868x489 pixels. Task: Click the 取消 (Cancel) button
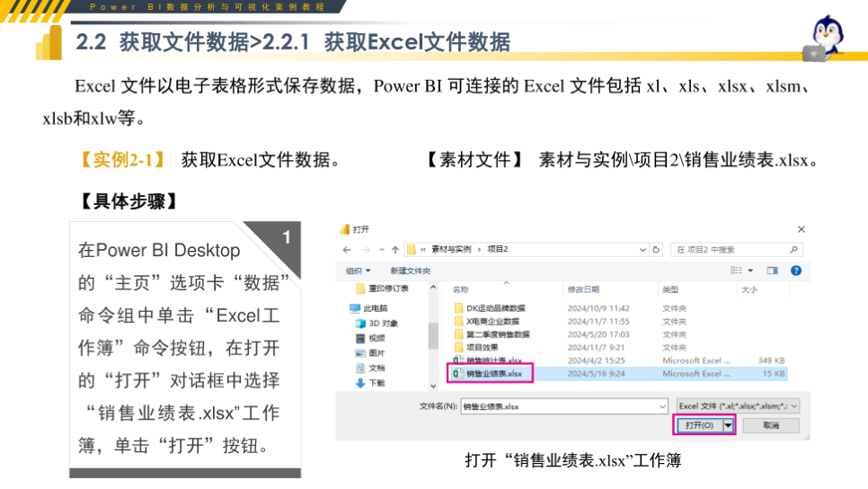point(771,425)
